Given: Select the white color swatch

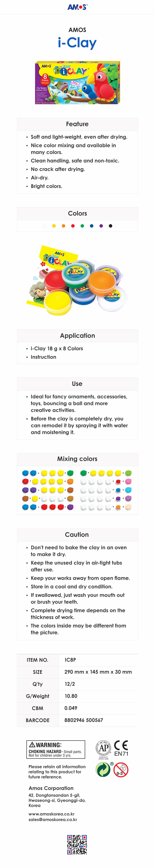Looking at the screenshot, I should point(45,226).
